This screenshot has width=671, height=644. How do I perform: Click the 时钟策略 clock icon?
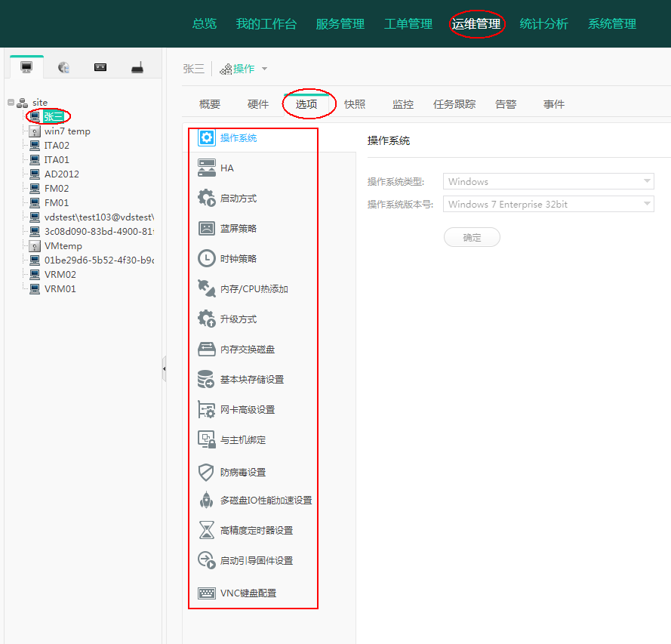pos(207,258)
